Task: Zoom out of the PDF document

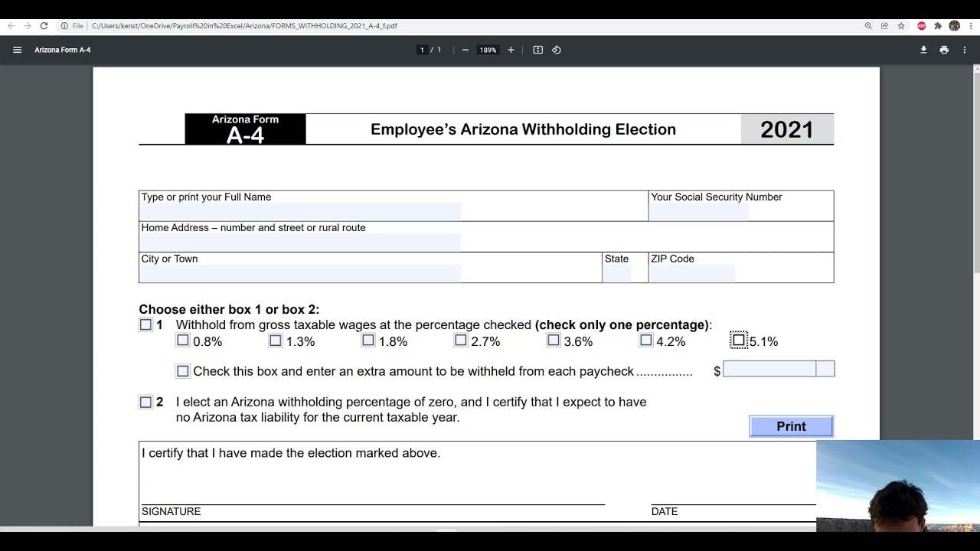Action: point(465,50)
